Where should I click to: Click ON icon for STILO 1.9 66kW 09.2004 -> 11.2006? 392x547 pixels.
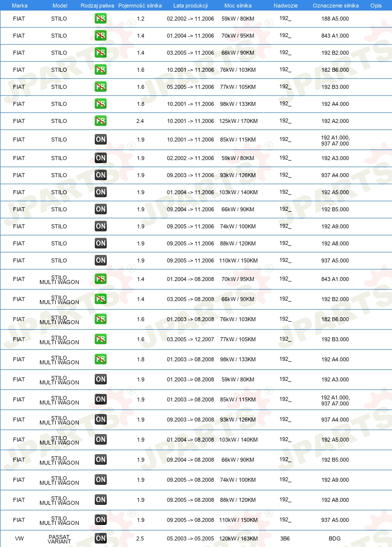point(100,209)
